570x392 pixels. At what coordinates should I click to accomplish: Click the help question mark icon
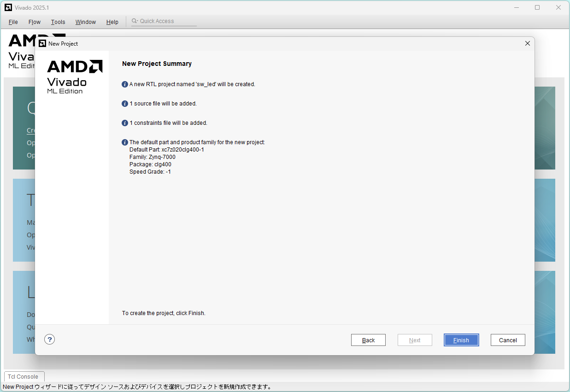[x=50, y=339]
